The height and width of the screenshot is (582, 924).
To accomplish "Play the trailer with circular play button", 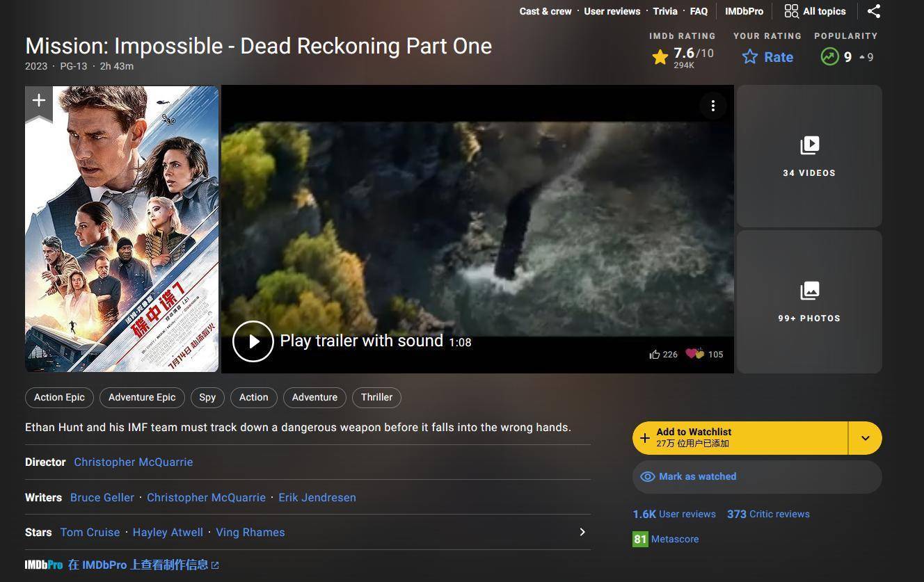I will 253,341.
